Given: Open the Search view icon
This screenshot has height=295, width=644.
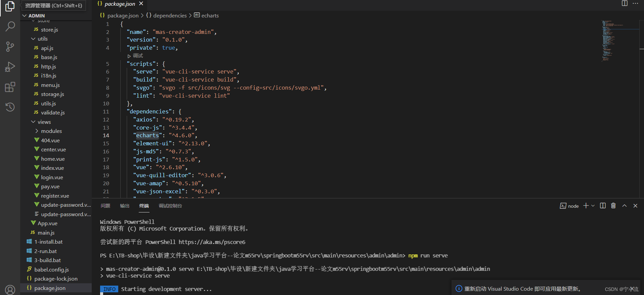Looking at the screenshot, I should click(10, 26).
